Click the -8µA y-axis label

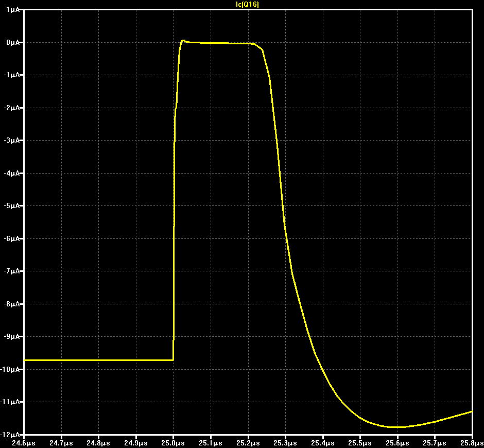[12, 304]
